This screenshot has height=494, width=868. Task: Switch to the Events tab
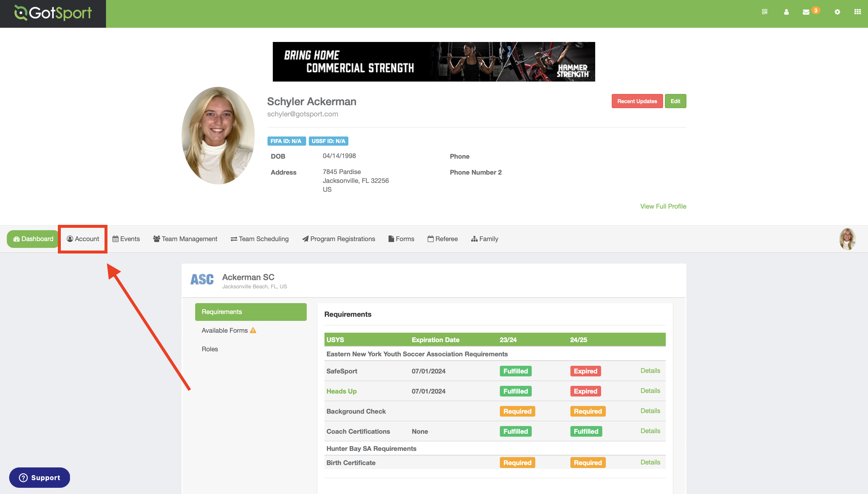pyautogui.click(x=126, y=239)
